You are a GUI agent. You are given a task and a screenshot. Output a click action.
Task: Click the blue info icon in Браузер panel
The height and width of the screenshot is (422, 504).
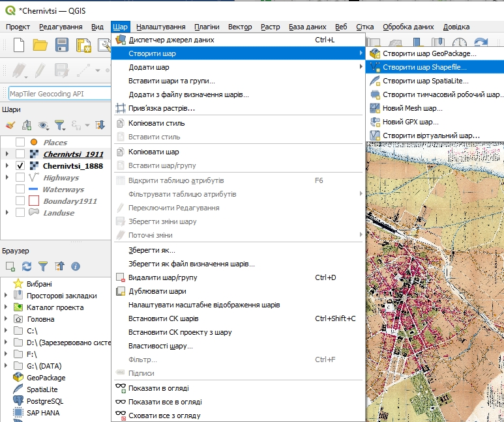pyautogui.click(x=76, y=266)
